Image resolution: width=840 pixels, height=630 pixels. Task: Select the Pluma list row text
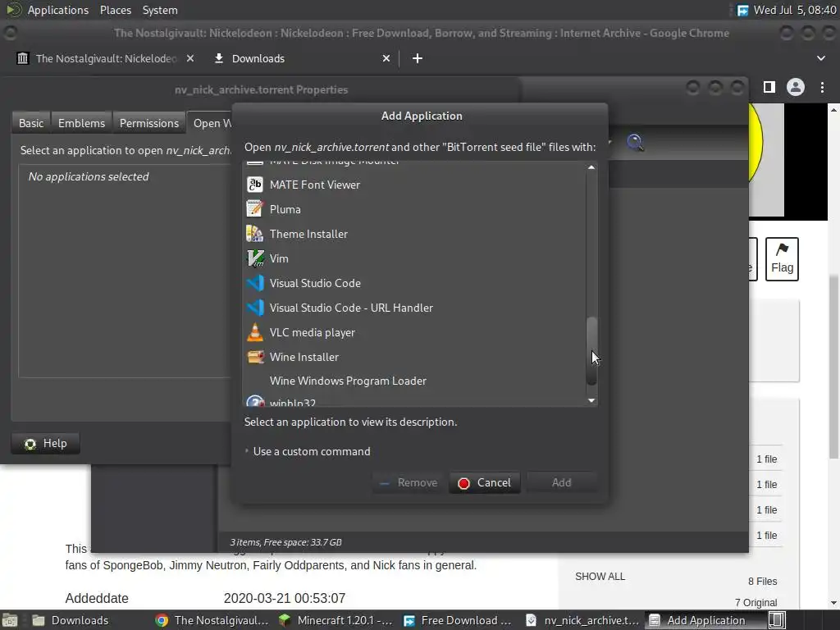(285, 209)
